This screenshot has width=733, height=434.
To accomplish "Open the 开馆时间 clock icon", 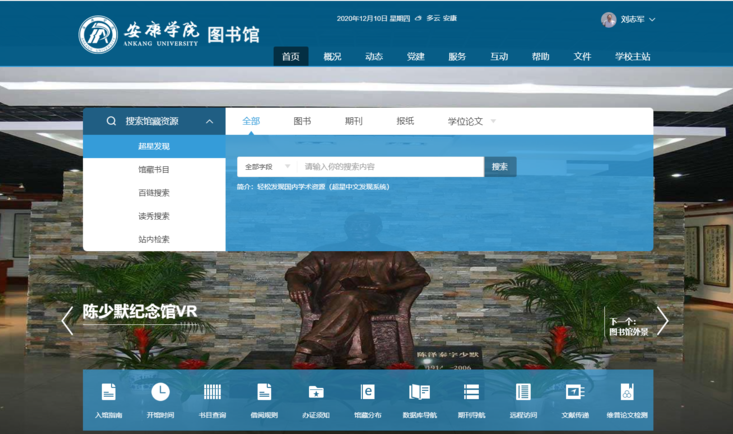I will pos(160,392).
